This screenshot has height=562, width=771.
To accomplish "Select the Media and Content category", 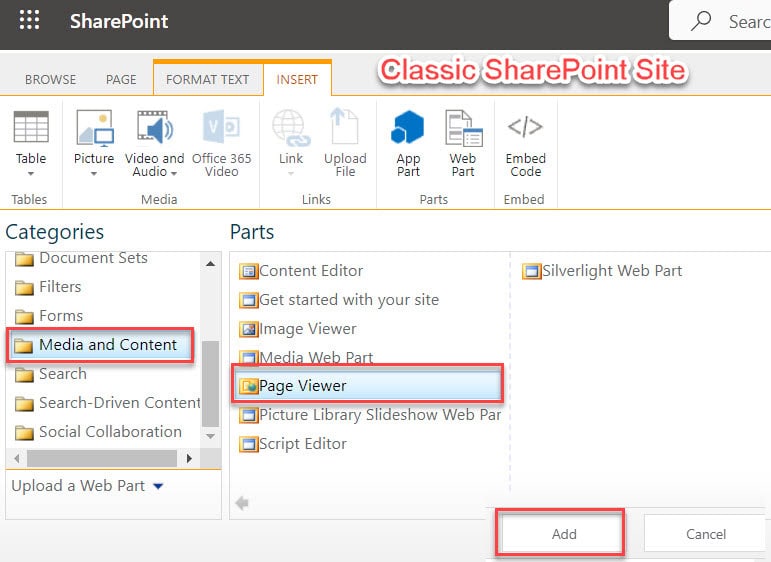I will click(x=100, y=346).
